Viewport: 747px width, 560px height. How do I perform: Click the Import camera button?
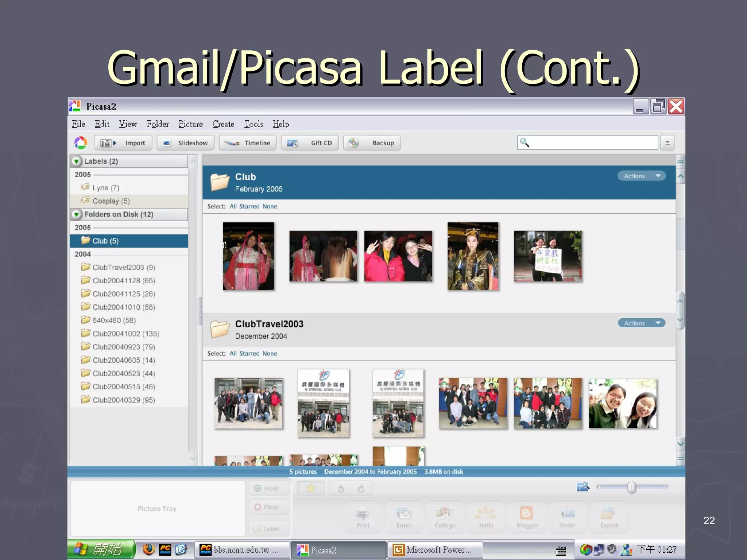[123, 143]
